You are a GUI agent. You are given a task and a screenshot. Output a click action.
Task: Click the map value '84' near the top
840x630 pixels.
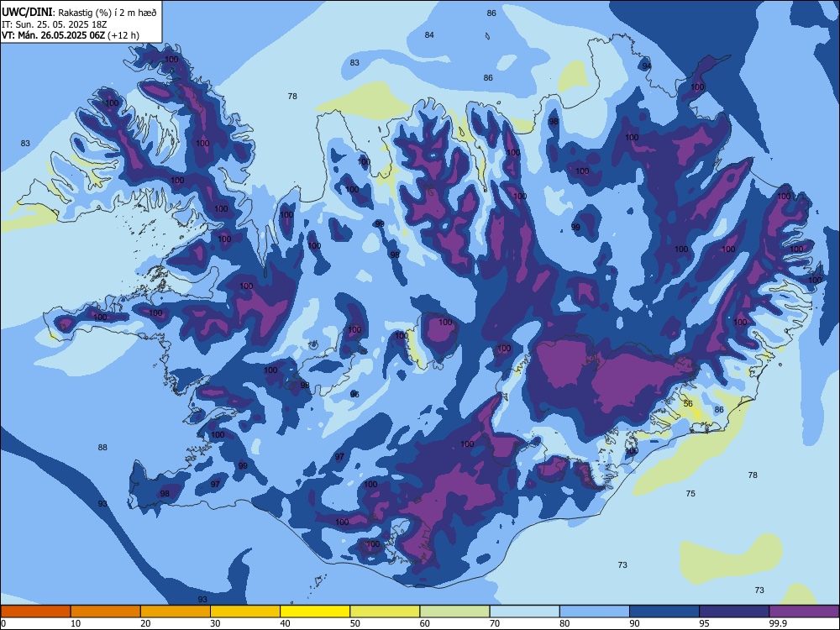point(429,34)
